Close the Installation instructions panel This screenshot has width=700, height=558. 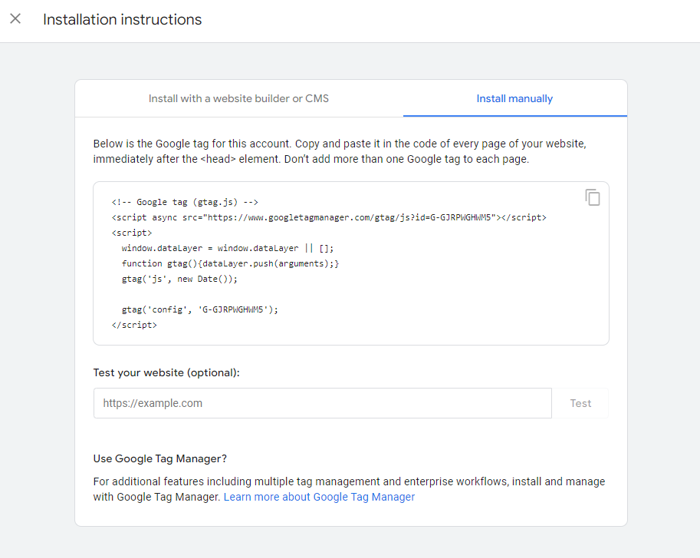(15, 19)
